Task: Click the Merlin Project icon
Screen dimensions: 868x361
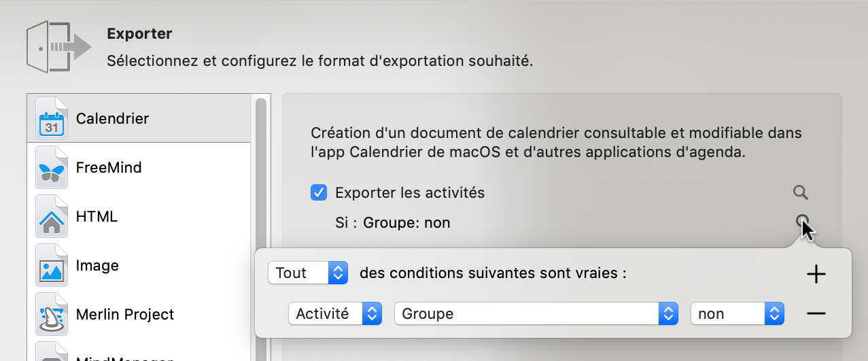Action: click(x=52, y=315)
